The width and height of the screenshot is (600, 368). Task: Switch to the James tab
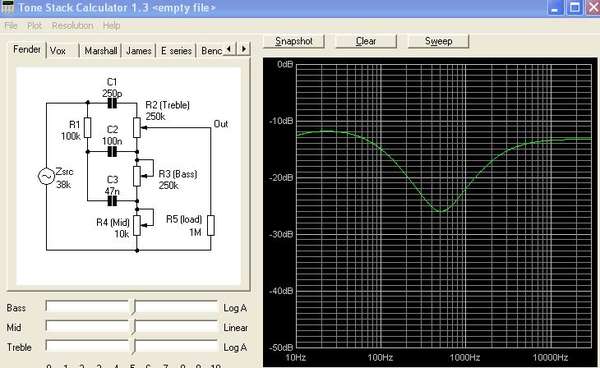coord(139,51)
